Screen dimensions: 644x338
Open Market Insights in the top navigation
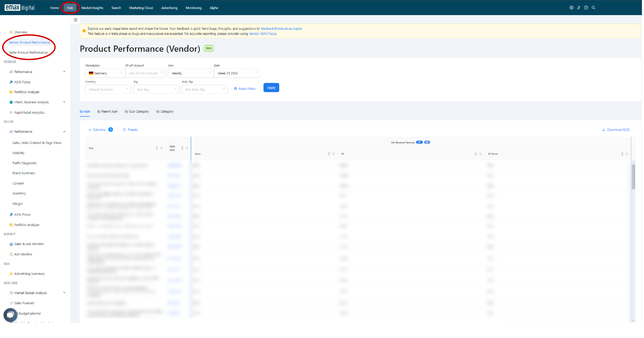pyautogui.click(x=92, y=8)
